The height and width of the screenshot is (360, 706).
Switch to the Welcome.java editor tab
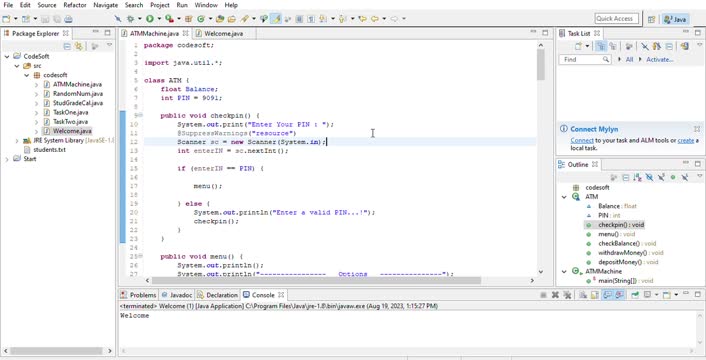click(x=224, y=33)
